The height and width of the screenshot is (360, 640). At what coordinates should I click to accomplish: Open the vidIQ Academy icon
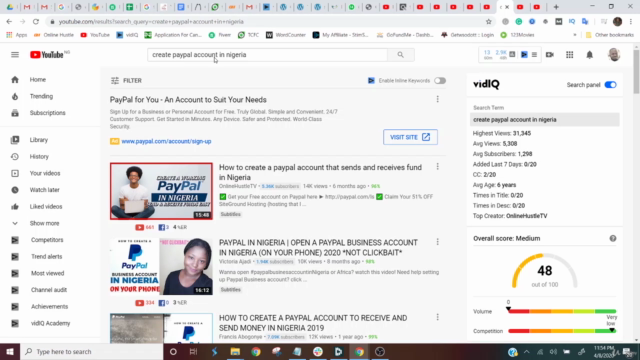click(x=15, y=323)
